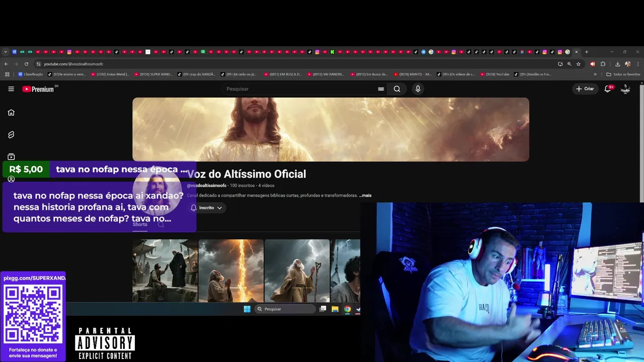The image size is (644, 362).
Task: Click the browser back arrow
Action: click(6, 64)
